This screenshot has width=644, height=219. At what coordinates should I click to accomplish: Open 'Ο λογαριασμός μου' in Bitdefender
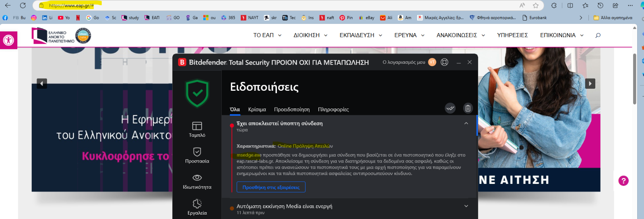[409, 62]
